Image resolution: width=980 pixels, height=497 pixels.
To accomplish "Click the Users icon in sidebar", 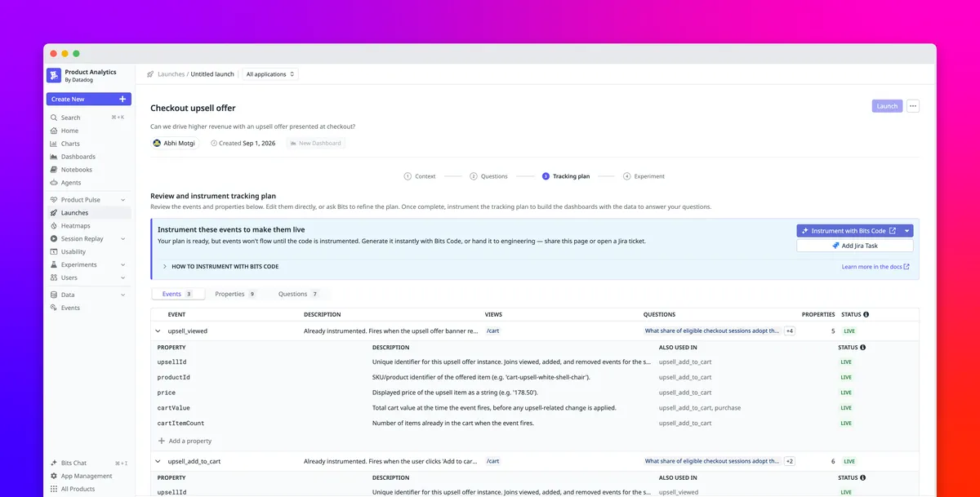I will click(54, 278).
